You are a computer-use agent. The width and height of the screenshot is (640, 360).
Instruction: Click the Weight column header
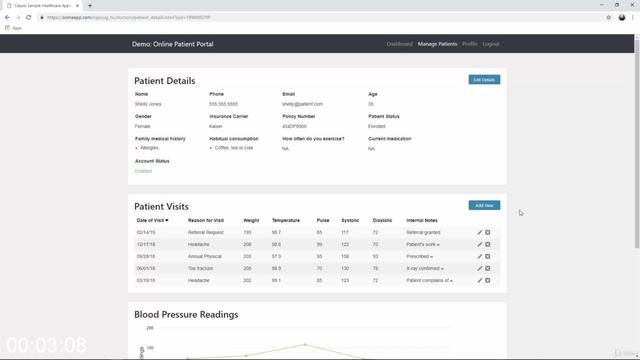[251, 220]
